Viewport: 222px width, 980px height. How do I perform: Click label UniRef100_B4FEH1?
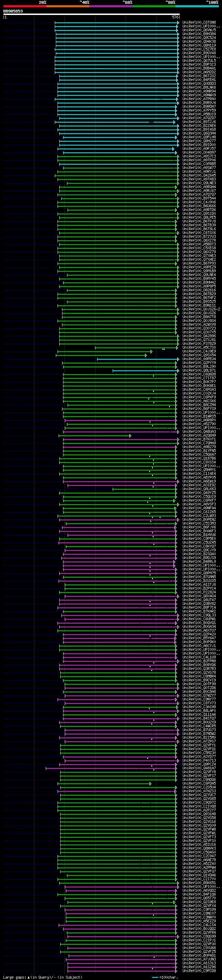coord(199,80)
